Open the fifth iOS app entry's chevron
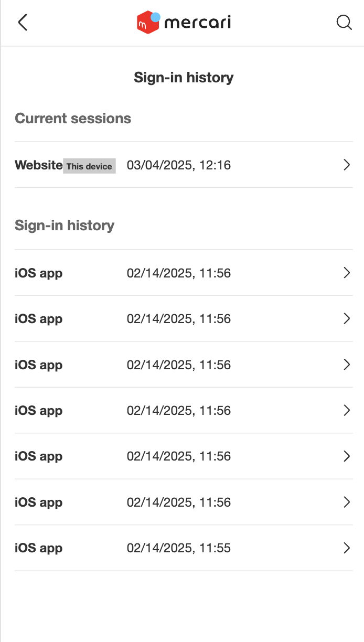Screen dimensions: 364x642 347,456
